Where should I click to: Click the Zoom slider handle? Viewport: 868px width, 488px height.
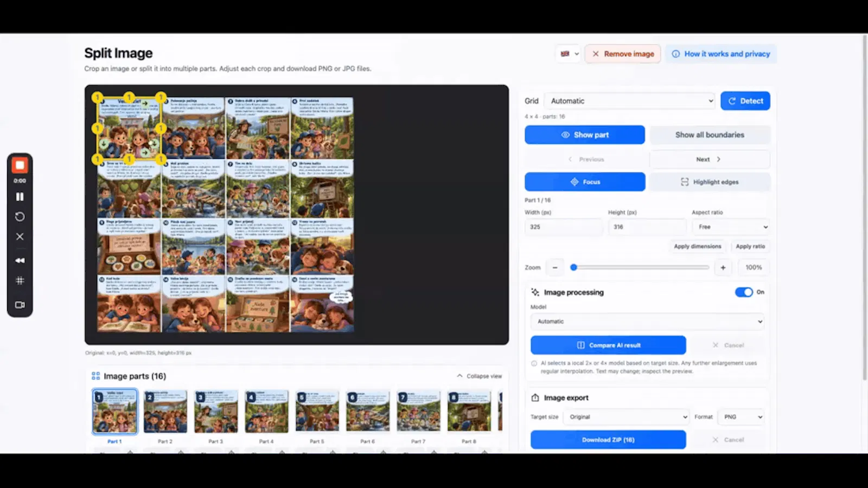pyautogui.click(x=573, y=267)
